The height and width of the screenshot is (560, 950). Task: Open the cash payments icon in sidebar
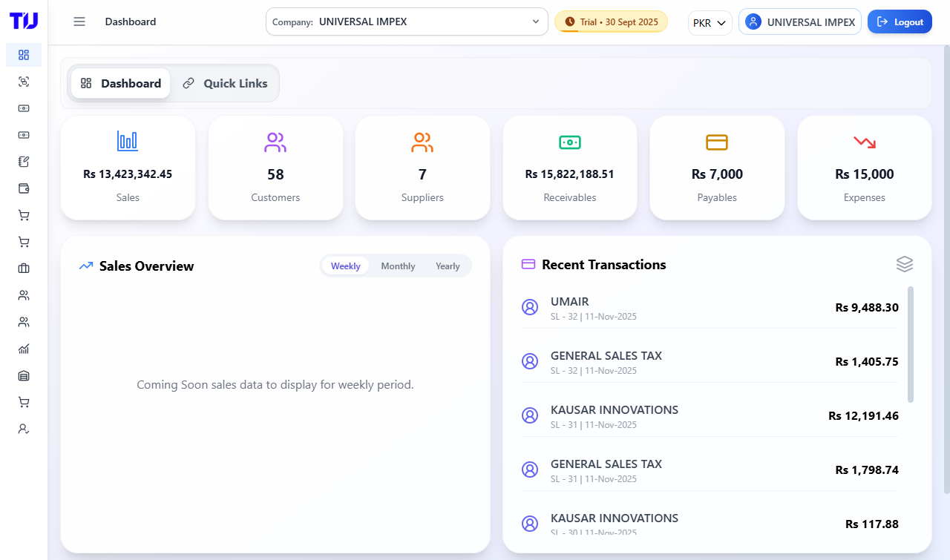(23, 108)
